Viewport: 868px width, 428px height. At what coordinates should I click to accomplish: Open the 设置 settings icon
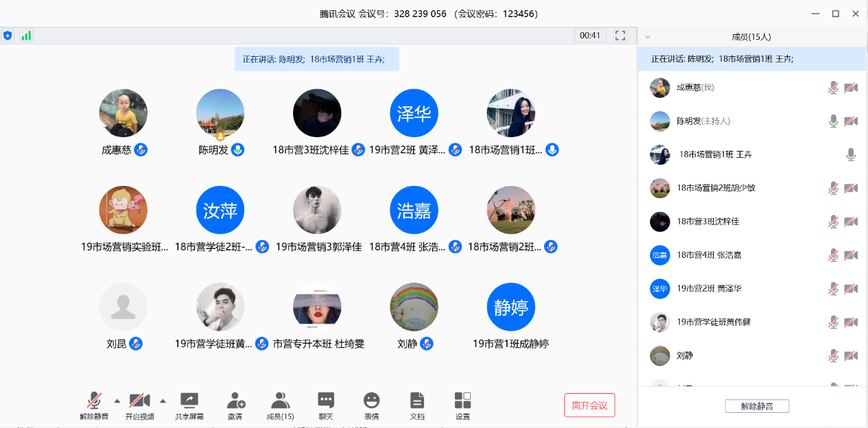(462, 401)
